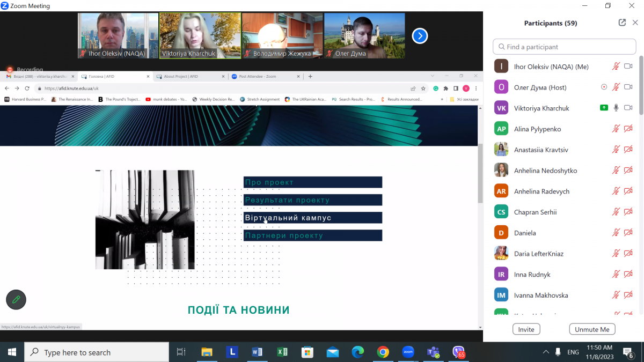The height and width of the screenshot is (362, 644).
Task: Close the Participants panel
Action: tap(635, 23)
